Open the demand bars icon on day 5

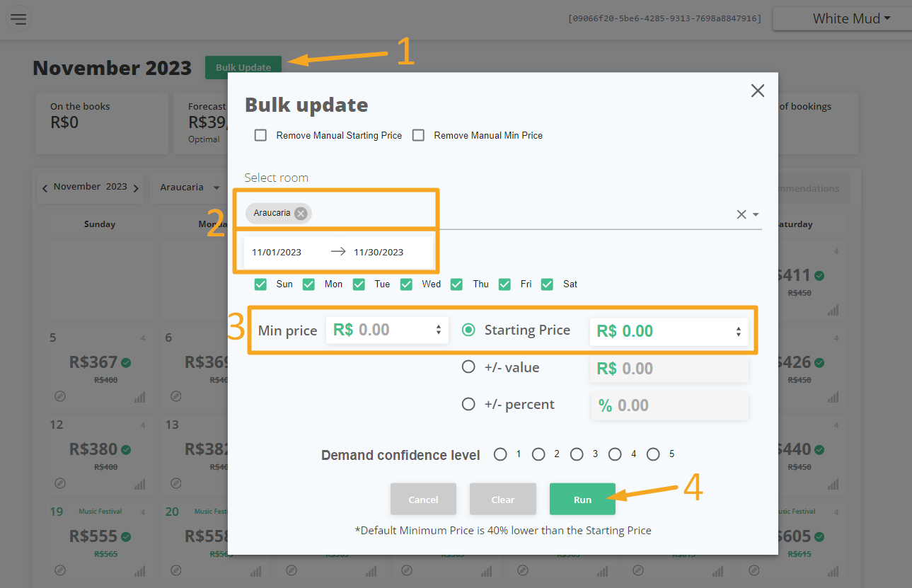click(x=139, y=397)
